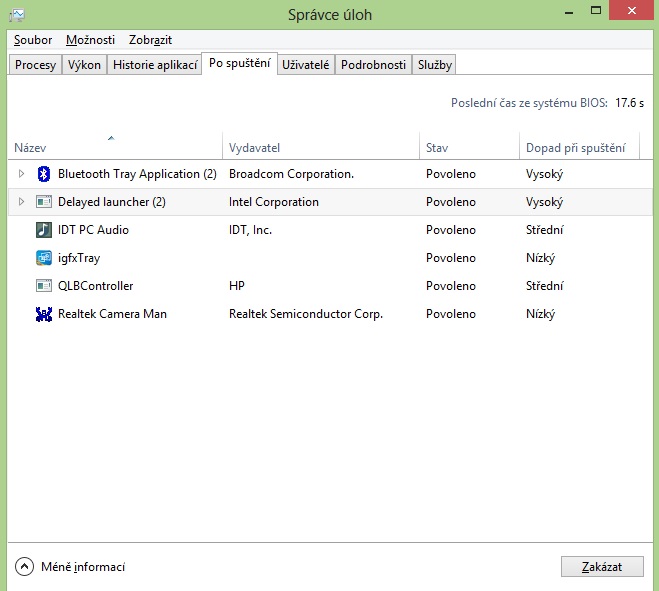The width and height of the screenshot is (659, 591).
Task: Click Povoleno status in QLBController row
Action: pyautogui.click(x=451, y=286)
